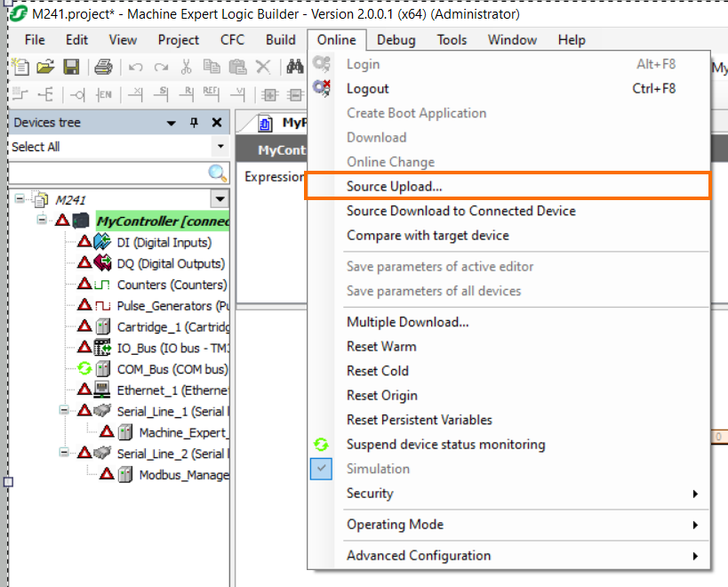Toggle Suspend device status monitoring
Screen dimensions: 728x587
pyautogui.click(x=445, y=444)
